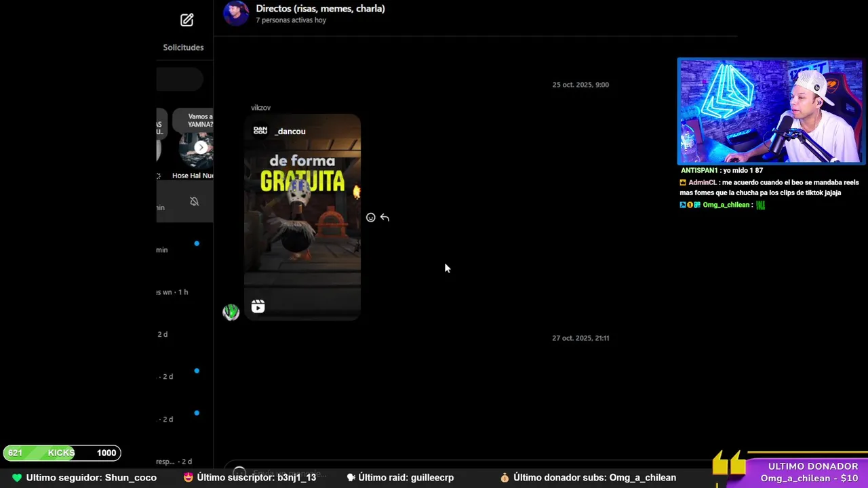Click the vikzov sender name

tap(260, 108)
